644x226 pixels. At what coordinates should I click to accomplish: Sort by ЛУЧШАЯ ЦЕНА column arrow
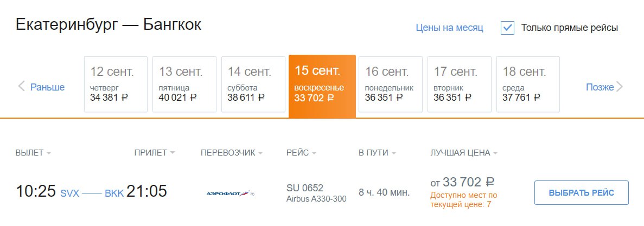(495, 153)
